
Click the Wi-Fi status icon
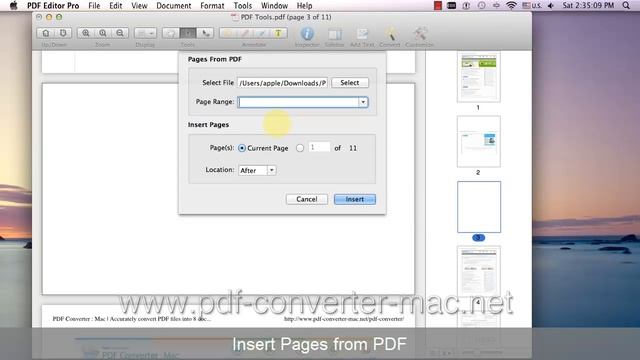click(x=511, y=6)
